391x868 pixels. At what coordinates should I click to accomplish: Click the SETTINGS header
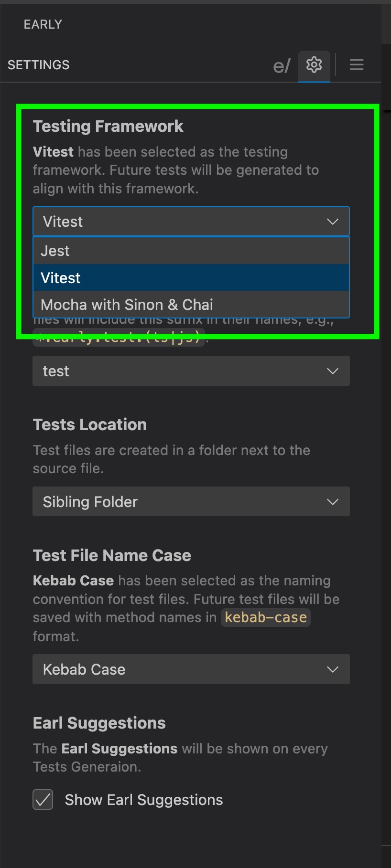click(38, 65)
